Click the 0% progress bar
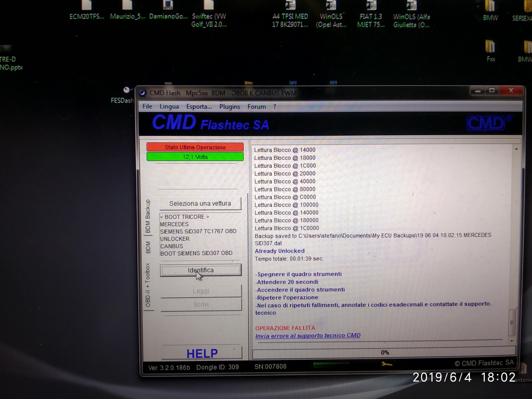 (x=384, y=353)
